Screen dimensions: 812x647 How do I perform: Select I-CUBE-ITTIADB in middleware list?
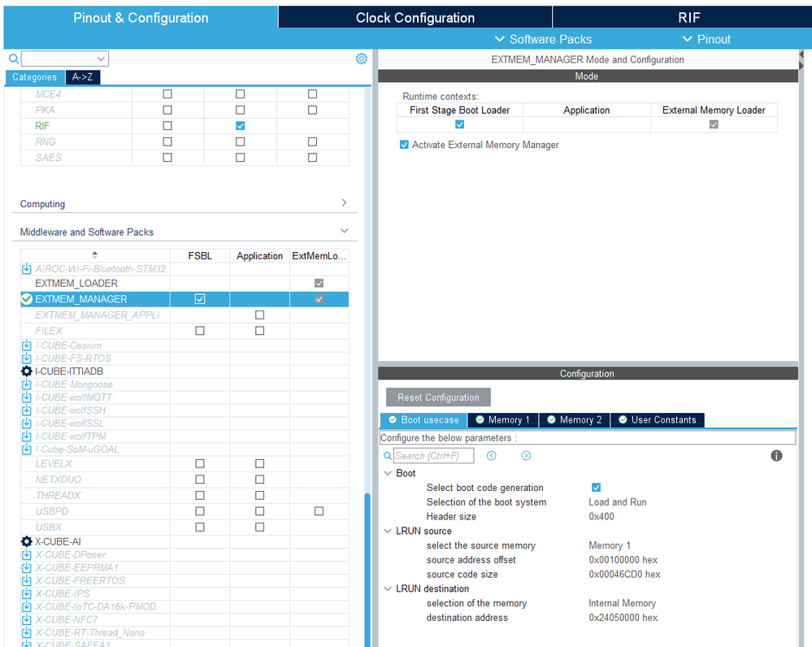tap(69, 371)
